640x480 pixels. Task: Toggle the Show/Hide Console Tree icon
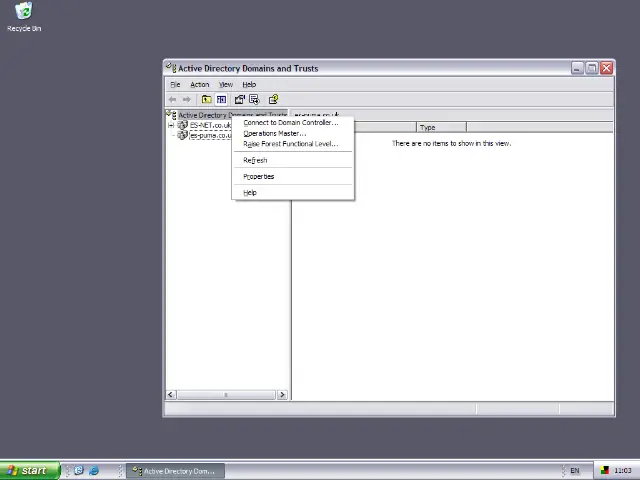click(x=221, y=99)
